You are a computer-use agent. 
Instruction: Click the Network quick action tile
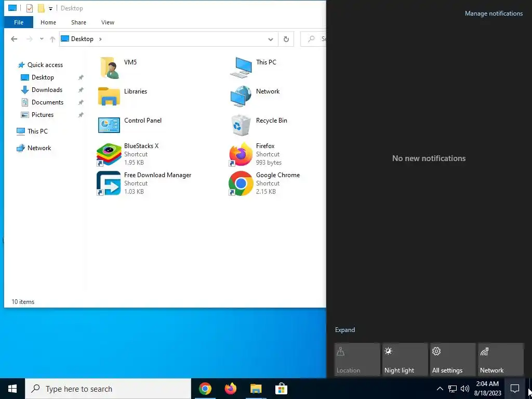(x=501, y=360)
